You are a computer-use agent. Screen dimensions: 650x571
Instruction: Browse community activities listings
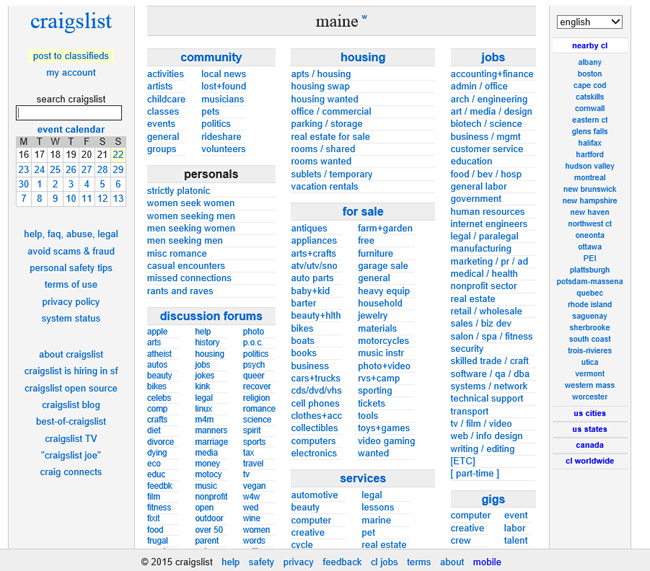click(165, 74)
